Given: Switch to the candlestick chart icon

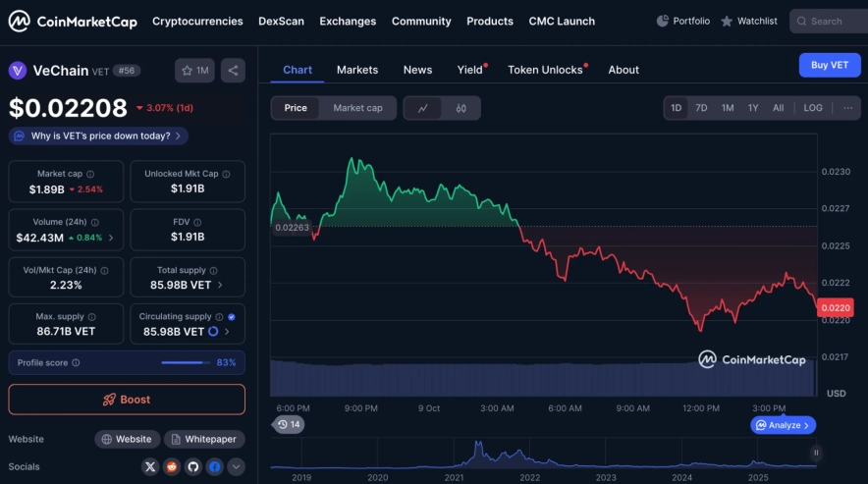Looking at the screenshot, I should pos(461,108).
